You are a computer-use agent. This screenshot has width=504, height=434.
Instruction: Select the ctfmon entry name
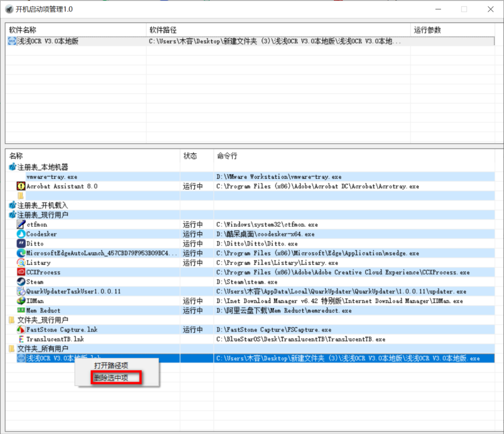click(37, 224)
